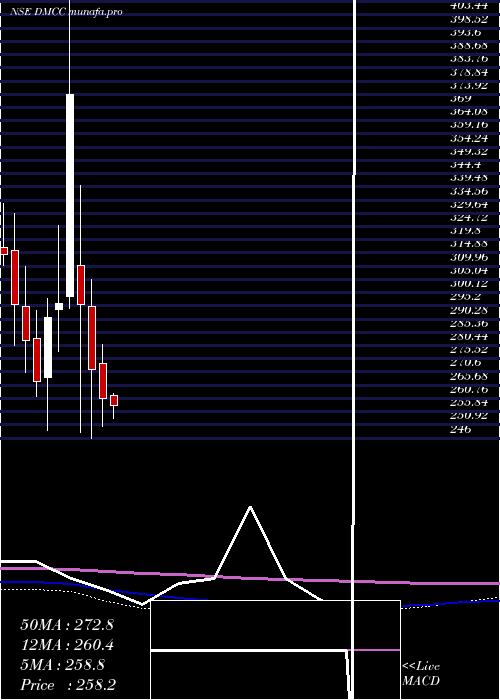Click the 246 price axis label

click(x=461, y=429)
